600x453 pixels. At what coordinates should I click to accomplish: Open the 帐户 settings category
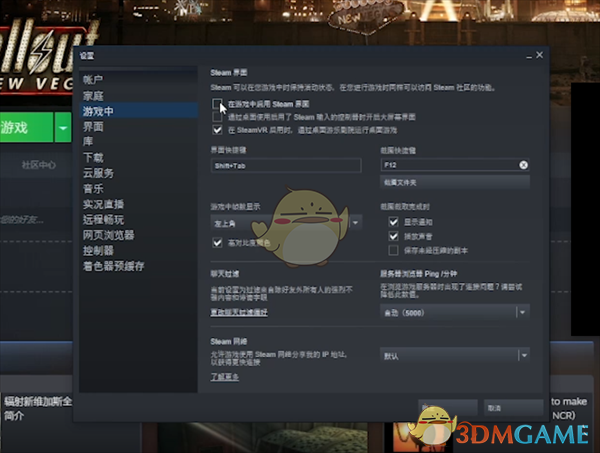click(93, 80)
